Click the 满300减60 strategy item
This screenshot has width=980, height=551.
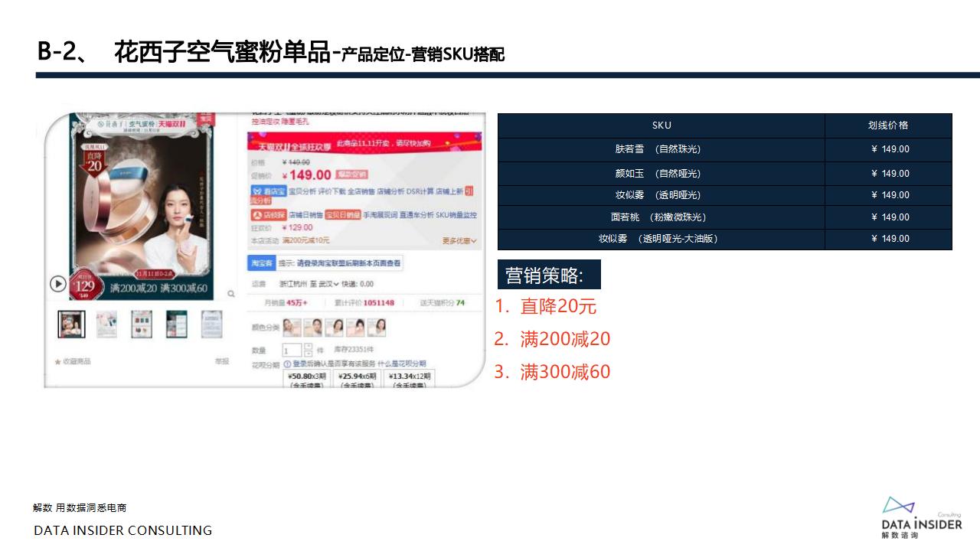tap(565, 372)
